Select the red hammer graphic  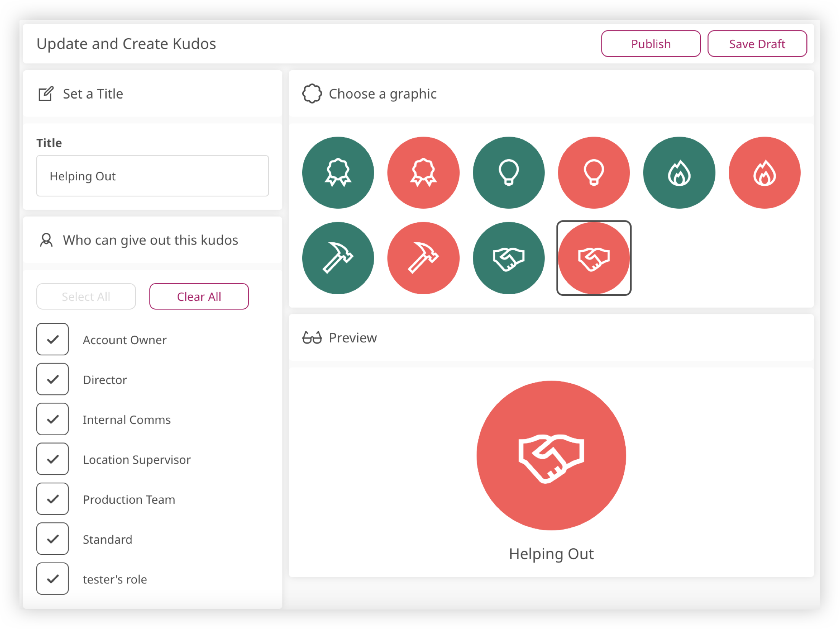tap(423, 258)
